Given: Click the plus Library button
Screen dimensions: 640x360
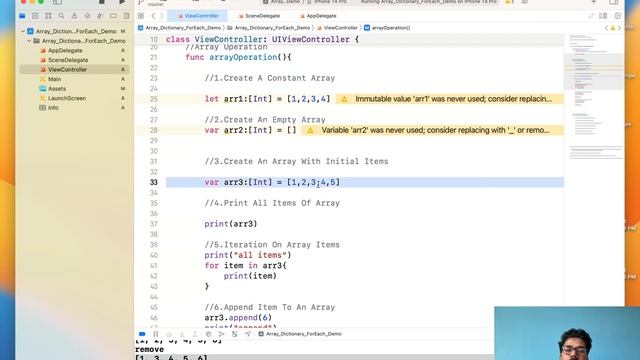Looking at the screenshot, I should [x=594, y=2].
